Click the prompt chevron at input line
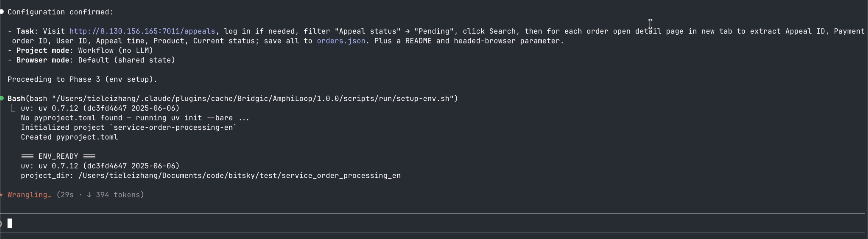Screen dimensions: 868x239 pyautogui.click(x=1, y=224)
